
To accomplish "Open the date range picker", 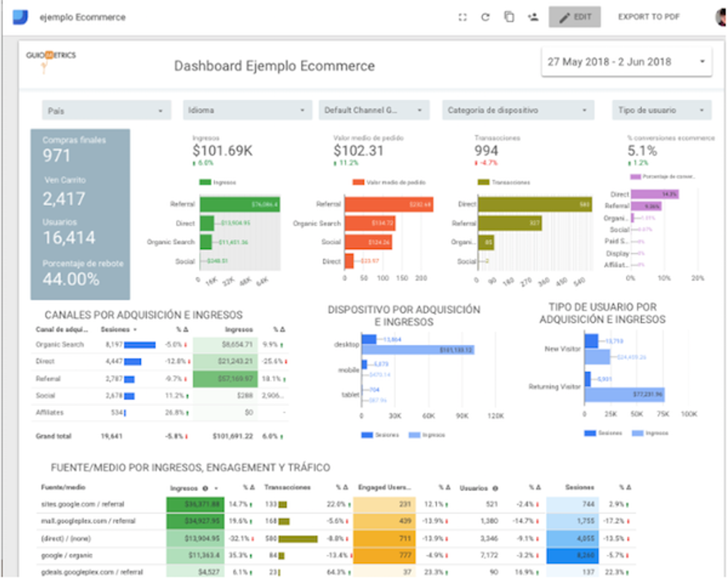I will tap(626, 62).
